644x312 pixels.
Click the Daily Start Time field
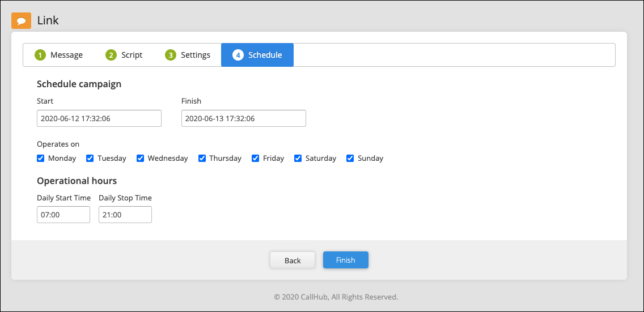(x=63, y=215)
